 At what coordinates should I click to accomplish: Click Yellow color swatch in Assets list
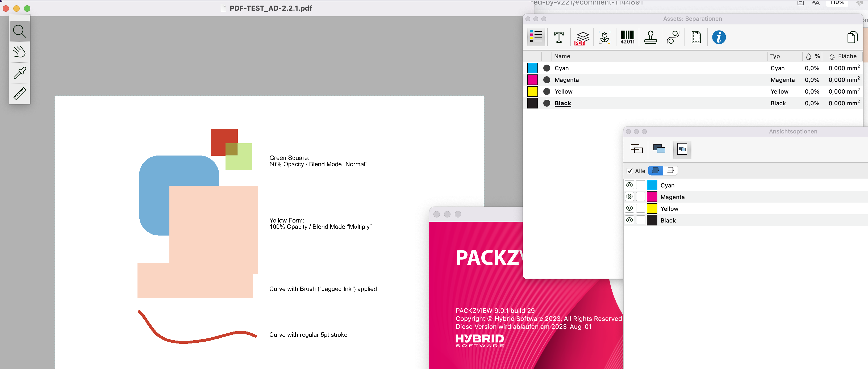pyautogui.click(x=532, y=91)
